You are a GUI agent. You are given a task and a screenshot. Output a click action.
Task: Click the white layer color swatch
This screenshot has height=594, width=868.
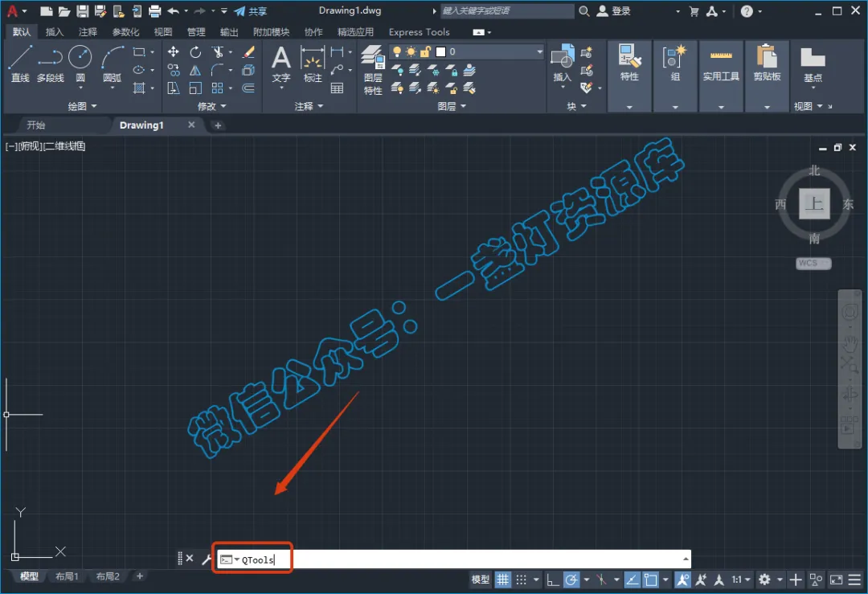(x=440, y=51)
